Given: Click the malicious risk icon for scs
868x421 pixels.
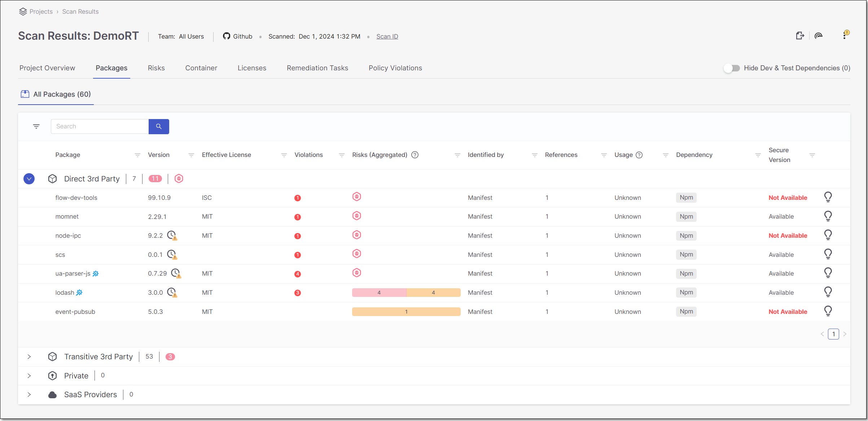Looking at the screenshot, I should click(x=356, y=254).
